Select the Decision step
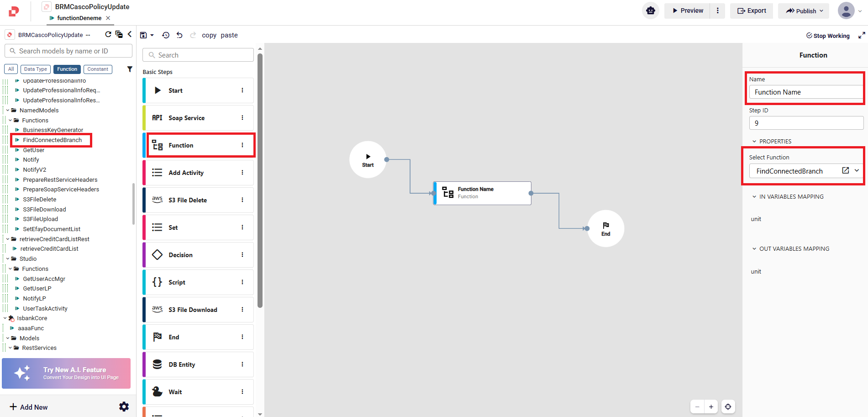This screenshot has width=868, height=417. coord(198,255)
